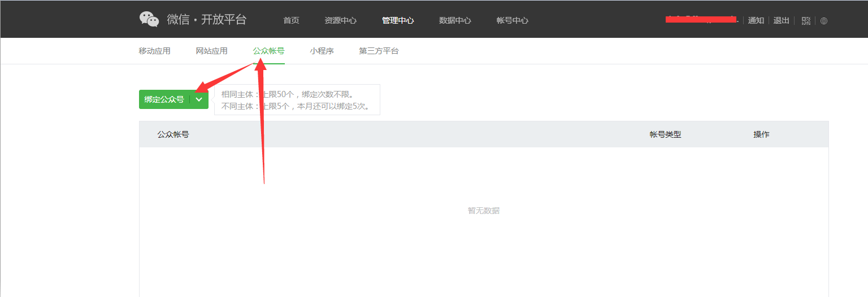868x297 pixels.
Task: Switch to the 移动应用 tab
Action: (x=154, y=51)
